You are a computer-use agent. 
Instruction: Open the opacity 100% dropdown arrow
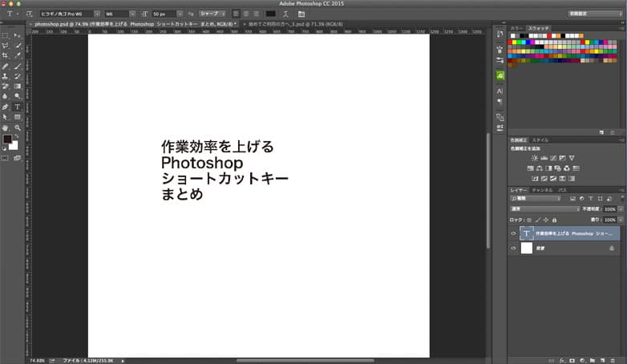point(621,209)
